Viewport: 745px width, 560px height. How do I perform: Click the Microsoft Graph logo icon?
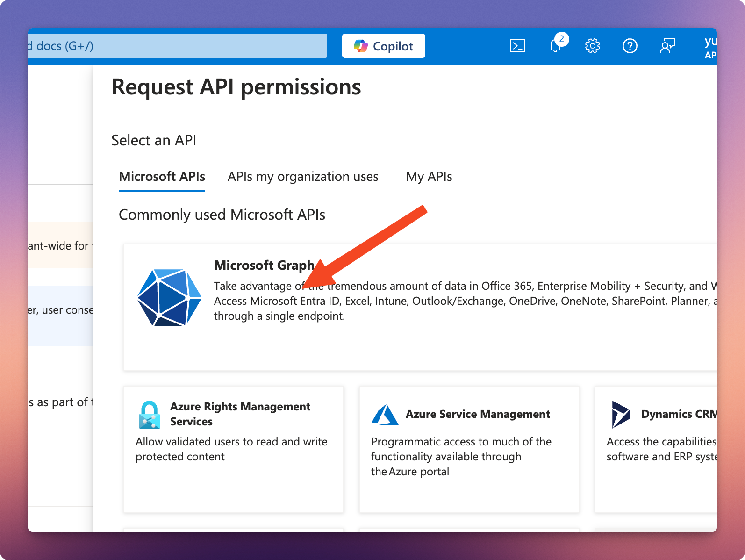tap(169, 297)
